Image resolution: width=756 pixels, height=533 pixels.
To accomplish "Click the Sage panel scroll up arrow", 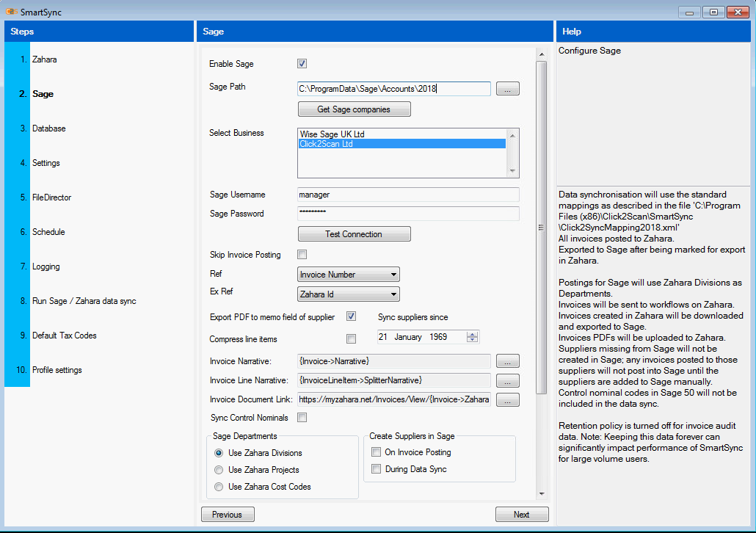I will click(542, 54).
